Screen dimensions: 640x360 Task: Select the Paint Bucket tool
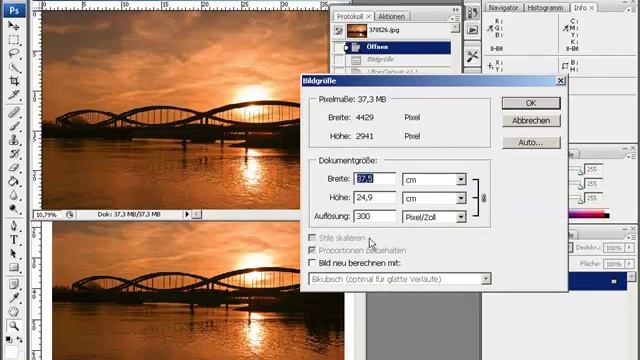point(14,181)
